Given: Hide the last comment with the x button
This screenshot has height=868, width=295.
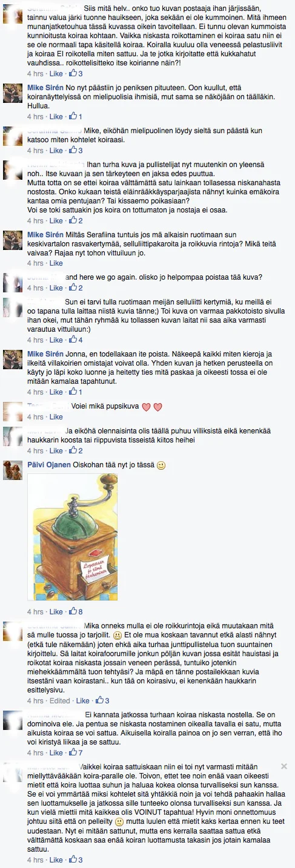Looking at the screenshot, I should click(285, 766).
